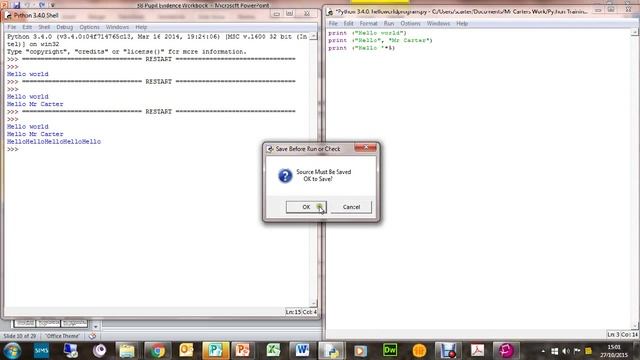The width and height of the screenshot is (640, 360).
Task: Launch Google Chrome from the taskbar
Action: (x=157, y=351)
